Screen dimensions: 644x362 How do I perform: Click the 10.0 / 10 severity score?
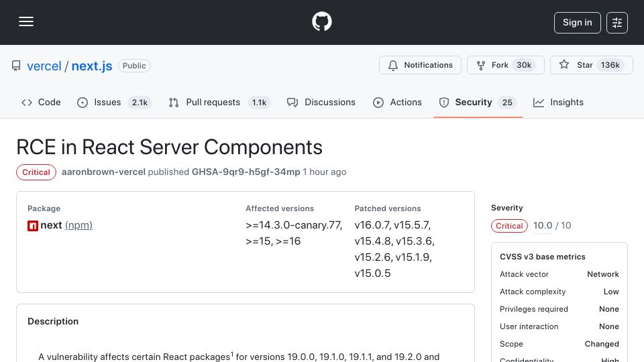pyautogui.click(x=552, y=226)
